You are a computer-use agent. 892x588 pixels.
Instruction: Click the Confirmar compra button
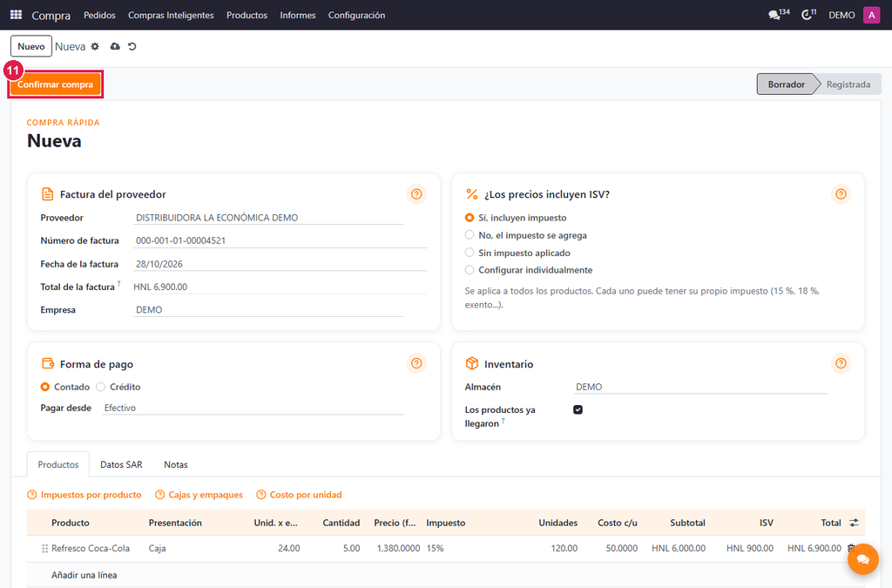pyautogui.click(x=55, y=84)
